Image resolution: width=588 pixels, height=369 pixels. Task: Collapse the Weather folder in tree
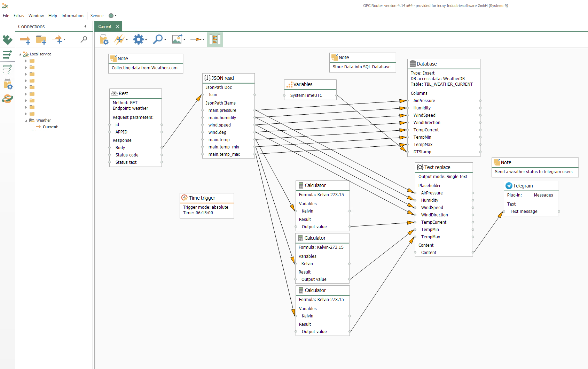coord(26,121)
